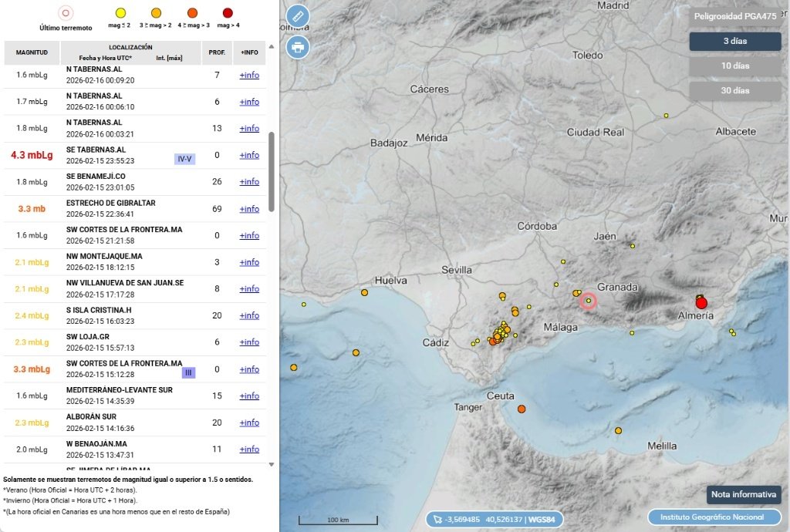The image size is (790, 532).
Task: Click the "MAGNITUD" column header
Action: coord(32,52)
